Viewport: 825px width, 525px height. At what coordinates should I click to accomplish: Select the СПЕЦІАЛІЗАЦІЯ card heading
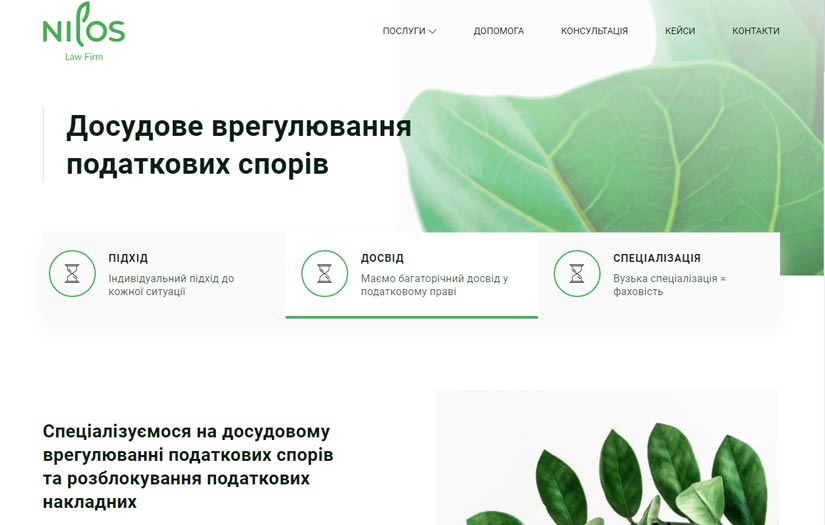tap(657, 258)
